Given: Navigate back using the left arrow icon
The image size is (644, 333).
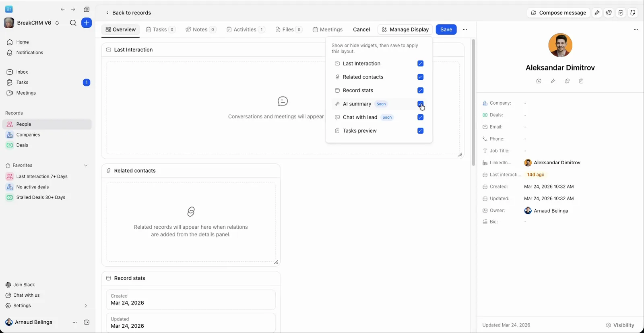Looking at the screenshot, I should pyautogui.click(x=62, y=9).
